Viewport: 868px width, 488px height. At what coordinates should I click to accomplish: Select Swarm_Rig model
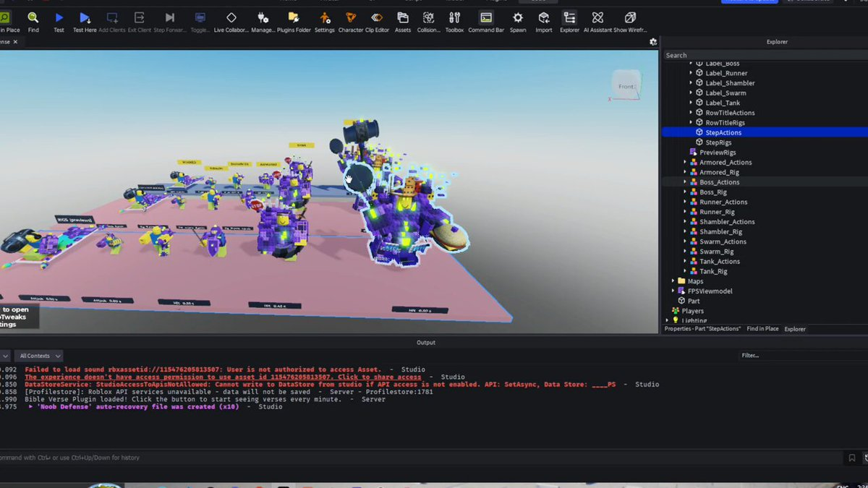point(716,252)
